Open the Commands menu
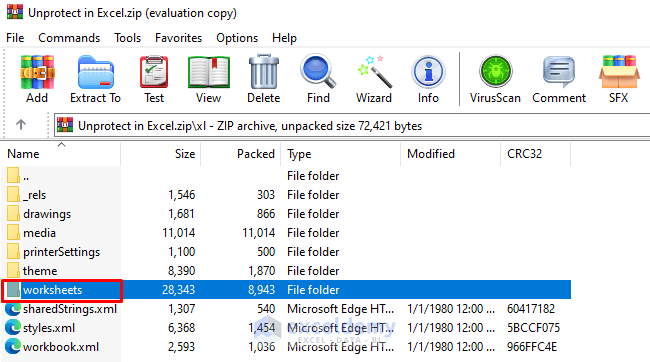The height and width of the screenshot is (362, 650). point(69,38)
